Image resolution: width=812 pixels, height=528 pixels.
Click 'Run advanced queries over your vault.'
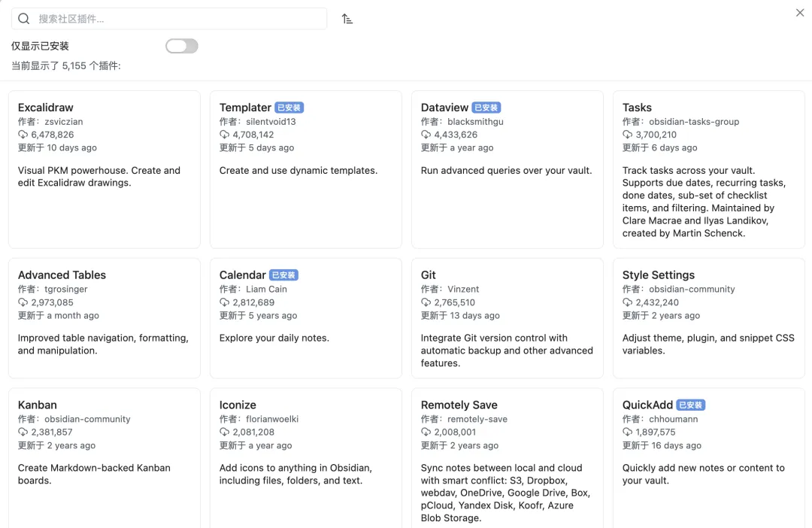[507, 171]
